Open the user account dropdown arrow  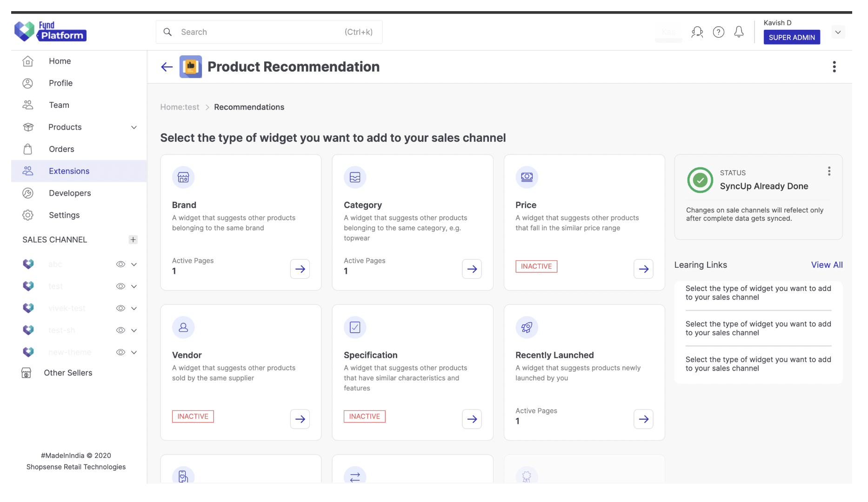tap(838, 32)
